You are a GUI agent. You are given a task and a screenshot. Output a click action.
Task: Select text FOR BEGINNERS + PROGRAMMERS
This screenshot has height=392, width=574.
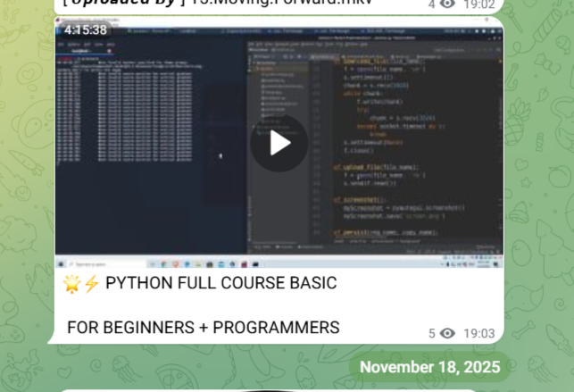(204, 328)
